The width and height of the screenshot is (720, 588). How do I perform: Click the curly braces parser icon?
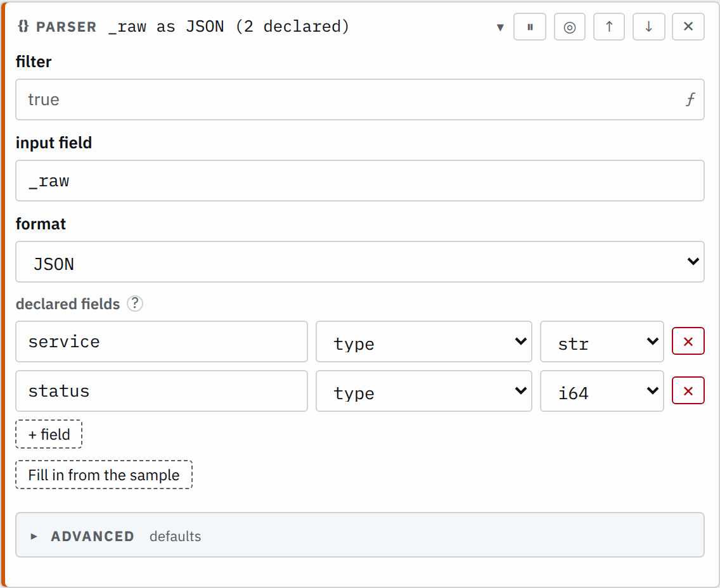point(23,26)
